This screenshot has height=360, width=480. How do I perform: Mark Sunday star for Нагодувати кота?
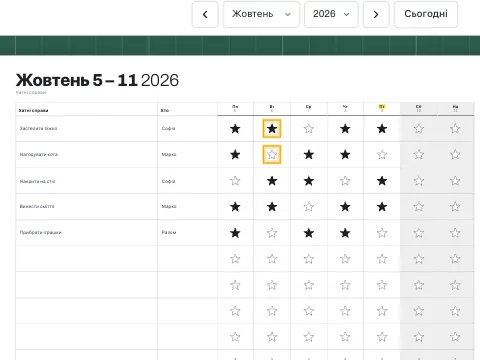pyautogui.click(x=455, y=155)
